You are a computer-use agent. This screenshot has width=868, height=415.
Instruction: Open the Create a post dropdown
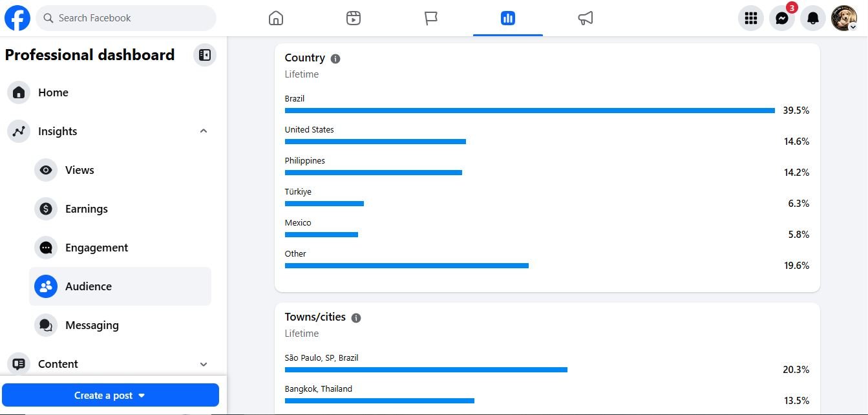click(111, 395)
